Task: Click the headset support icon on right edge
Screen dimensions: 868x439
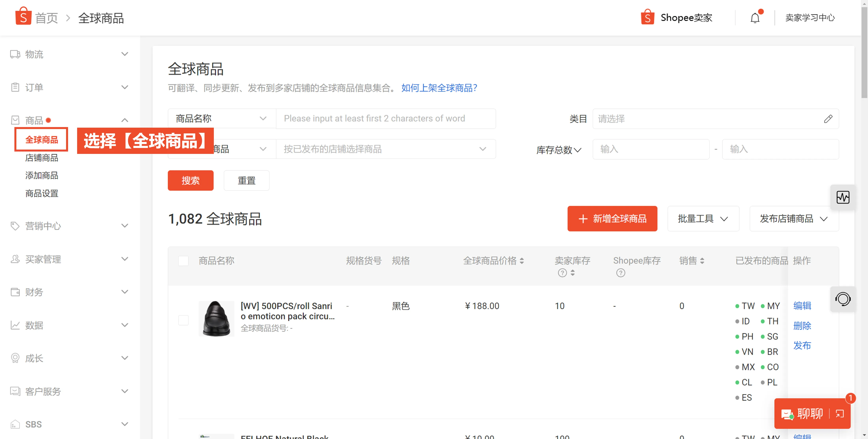Action: pyautogui.click(x=843, y=299)
